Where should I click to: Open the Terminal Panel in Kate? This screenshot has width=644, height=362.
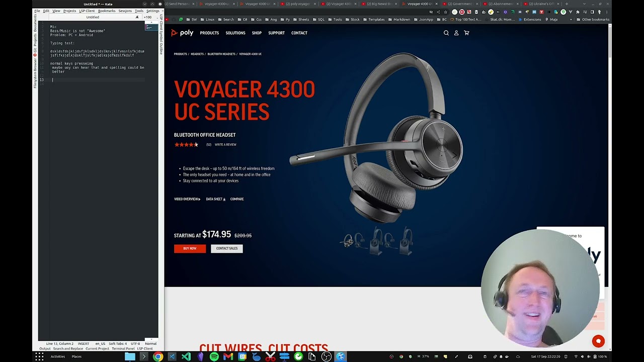[x=123, y=348]
